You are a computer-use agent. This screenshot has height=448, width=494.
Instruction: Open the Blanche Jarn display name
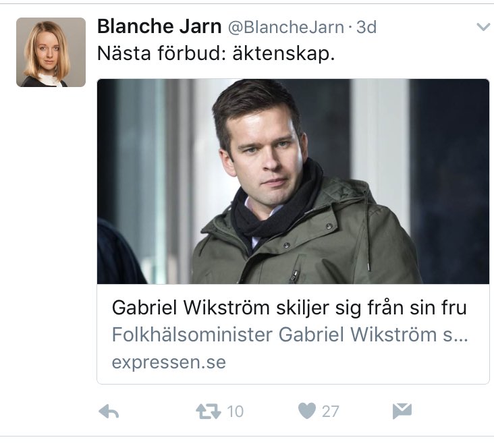pyautogui.click(x=159, y=26)
